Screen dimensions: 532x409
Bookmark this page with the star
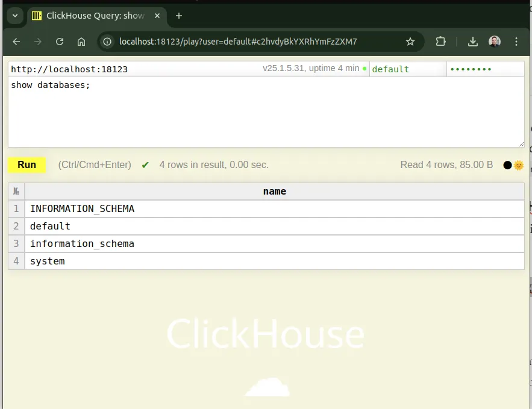pyautogui.click(x=410, y=42)
